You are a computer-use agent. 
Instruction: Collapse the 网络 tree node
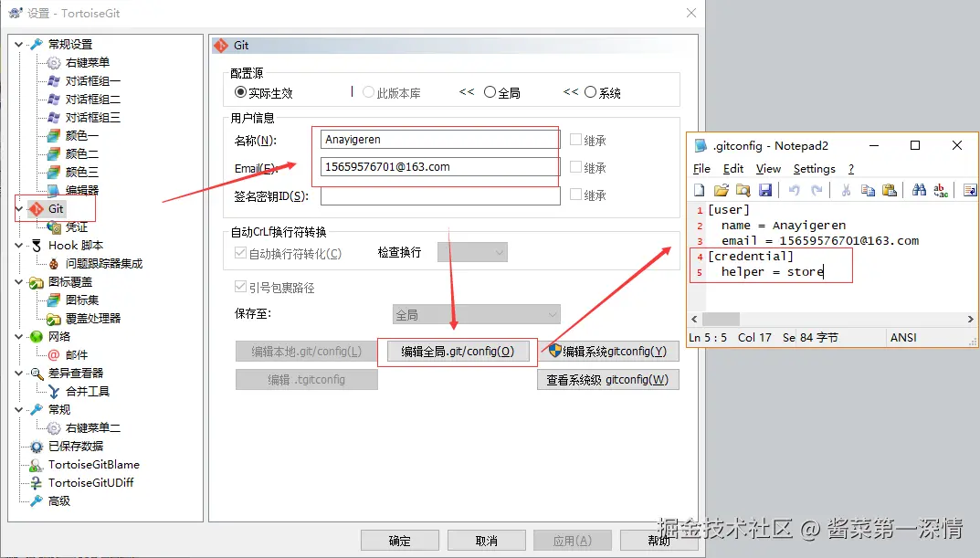point(19,337)
